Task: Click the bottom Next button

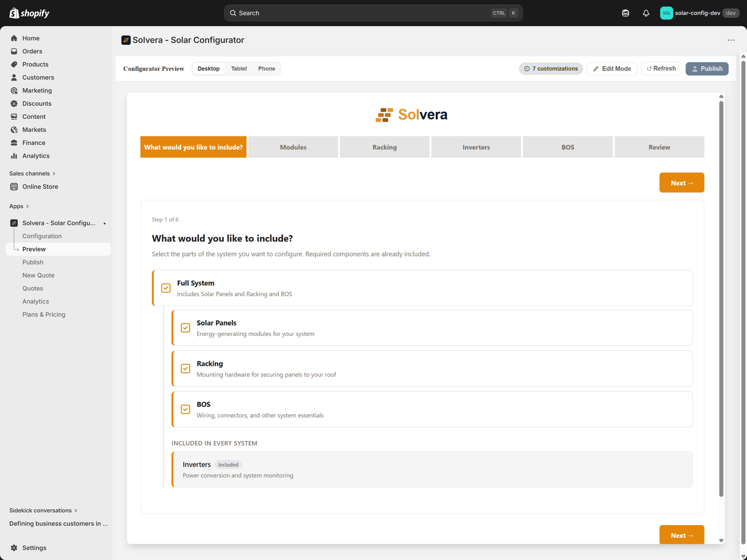Action: click(x=682, y=535)
